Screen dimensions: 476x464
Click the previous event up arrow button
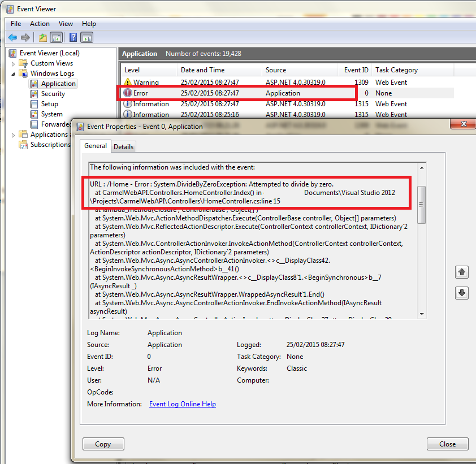click(x=462, y=272)
